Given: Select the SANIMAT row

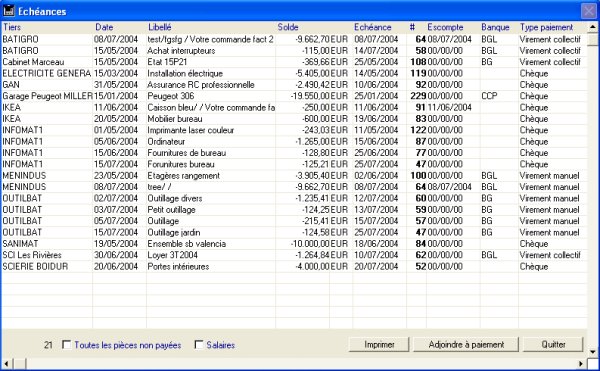Looking at the screenshot, I should pos(294,244).
